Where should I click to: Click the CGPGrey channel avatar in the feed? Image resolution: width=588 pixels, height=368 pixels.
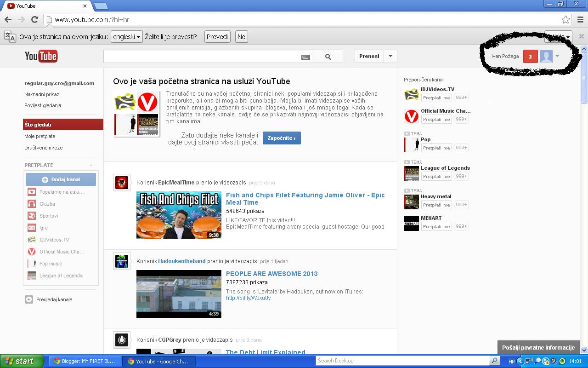[x=122, y=340]
